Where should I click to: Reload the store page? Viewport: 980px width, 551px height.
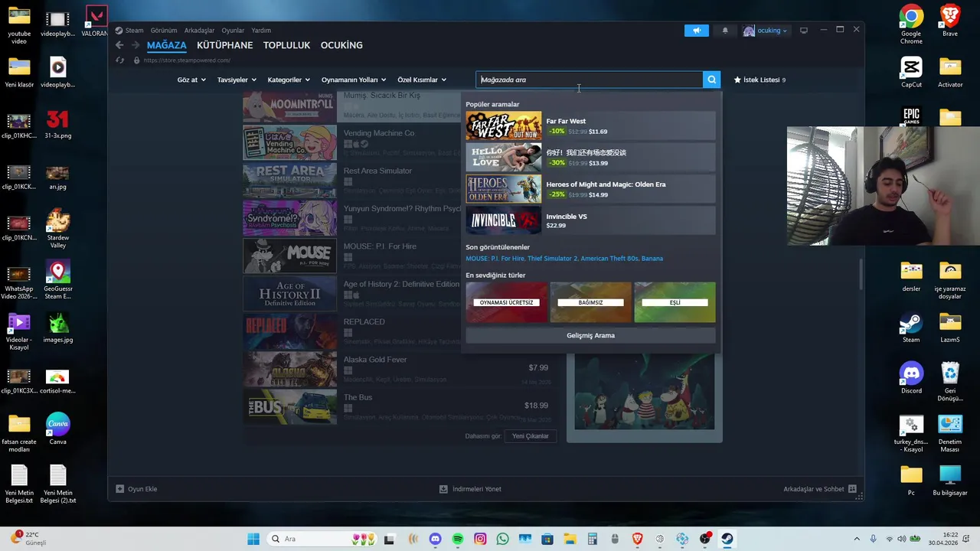[x=120, y=60]
